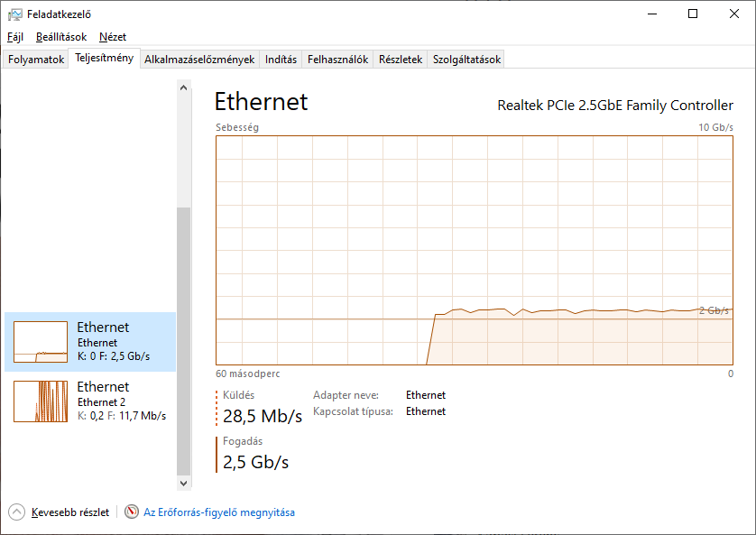Switch to the Felhasználók tab

337,60
